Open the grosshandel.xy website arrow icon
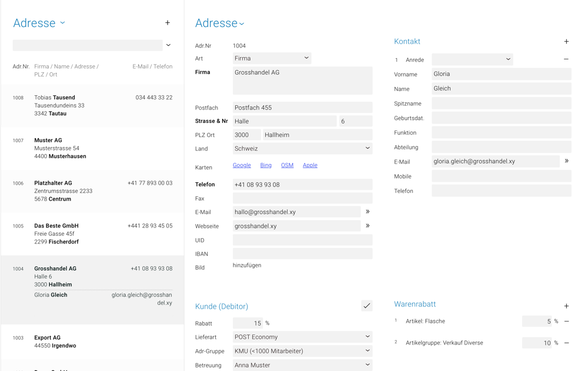This screenshot has width=588, height=371. (367, 226)
